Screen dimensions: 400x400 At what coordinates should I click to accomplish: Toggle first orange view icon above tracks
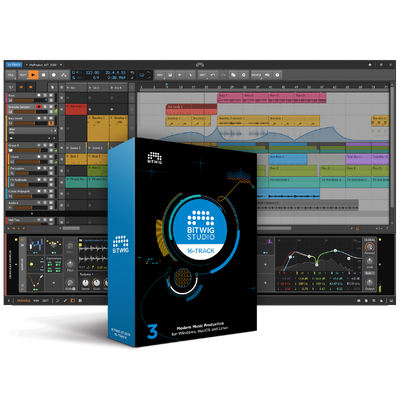tap(21, 87)
